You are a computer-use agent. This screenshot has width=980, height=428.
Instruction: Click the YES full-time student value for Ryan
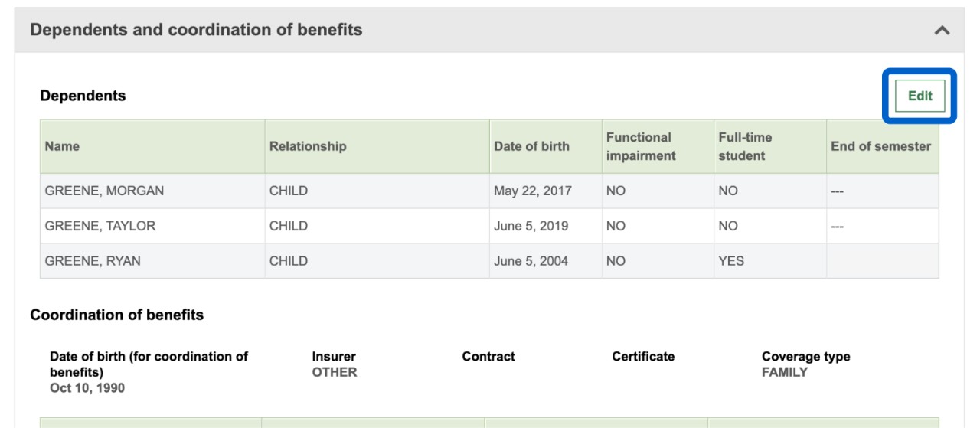(x=731, y=261)
